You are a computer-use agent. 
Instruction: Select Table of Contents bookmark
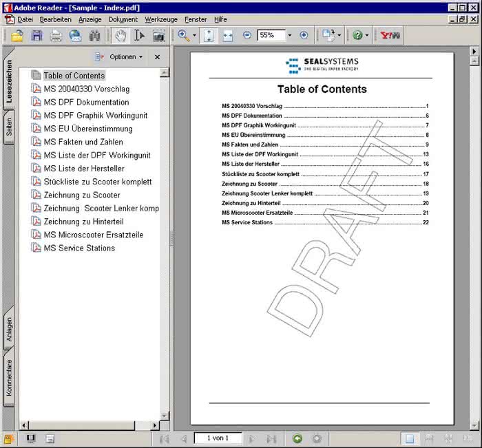click(74, 76)
